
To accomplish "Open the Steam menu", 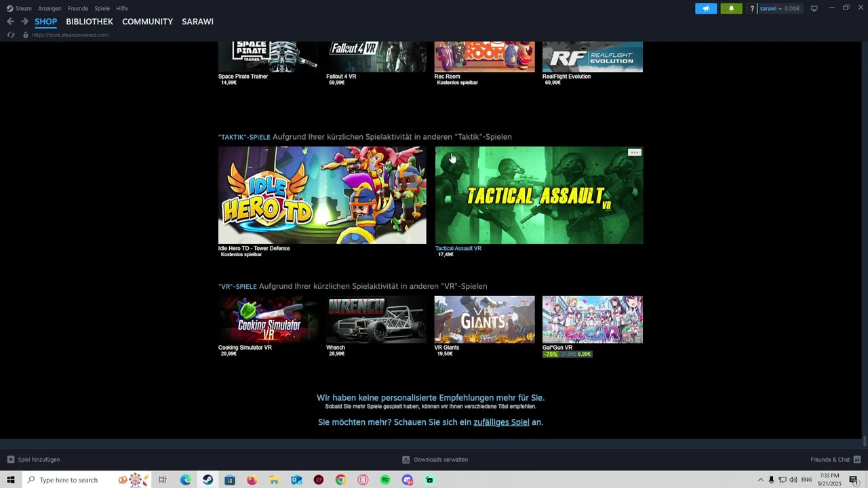I will [19, 8].
